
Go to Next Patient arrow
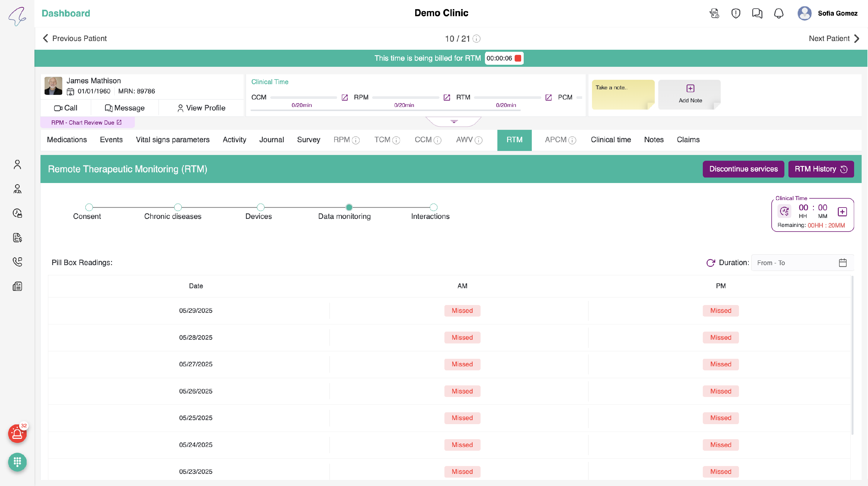(x=856, y=38)
